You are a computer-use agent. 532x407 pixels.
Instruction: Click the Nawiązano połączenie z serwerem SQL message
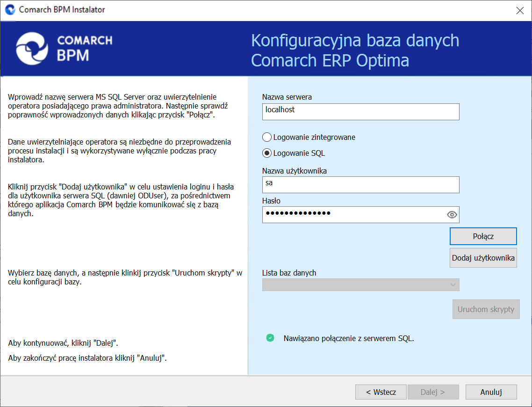pos(349,338)
